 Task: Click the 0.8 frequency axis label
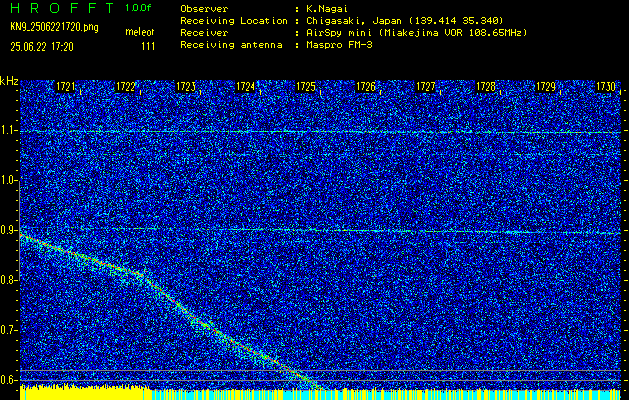point(8,280)
